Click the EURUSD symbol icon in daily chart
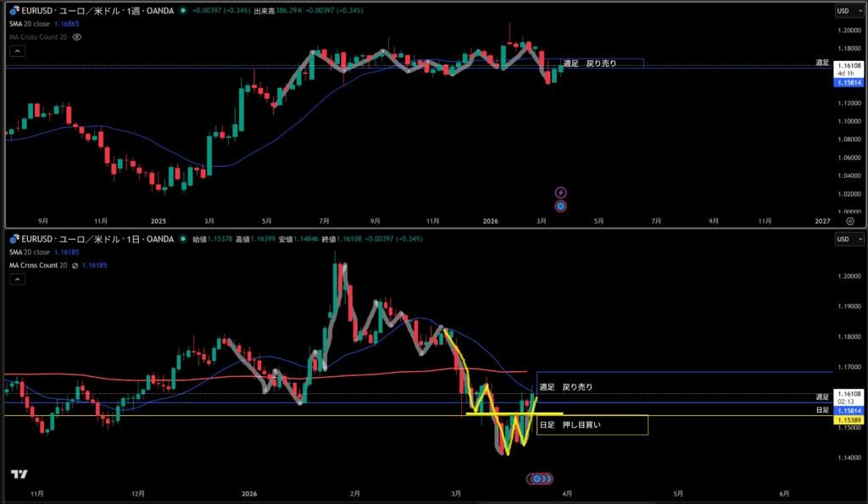This screenshot has width=868, height=504. pyautogui.click(x=14, y=239)
